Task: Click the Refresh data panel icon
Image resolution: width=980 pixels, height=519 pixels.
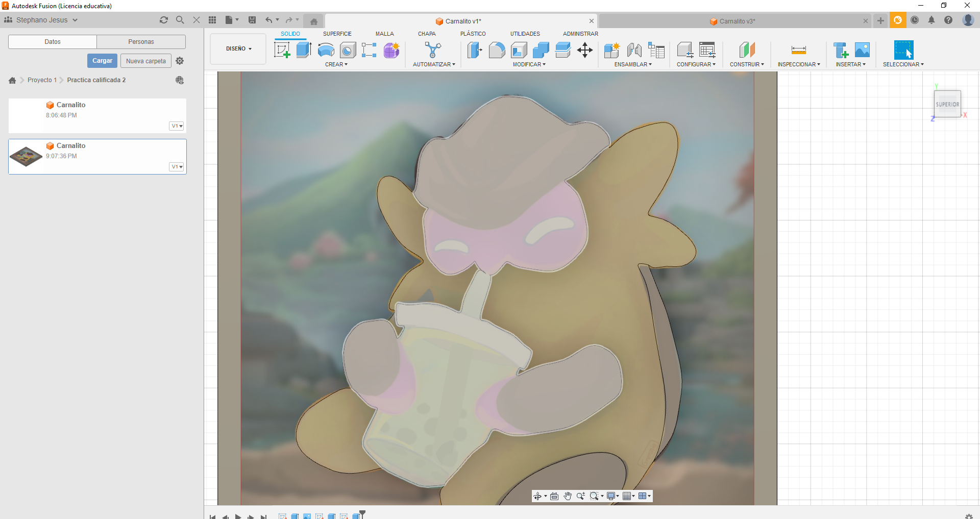Action: tap(164, 20)
